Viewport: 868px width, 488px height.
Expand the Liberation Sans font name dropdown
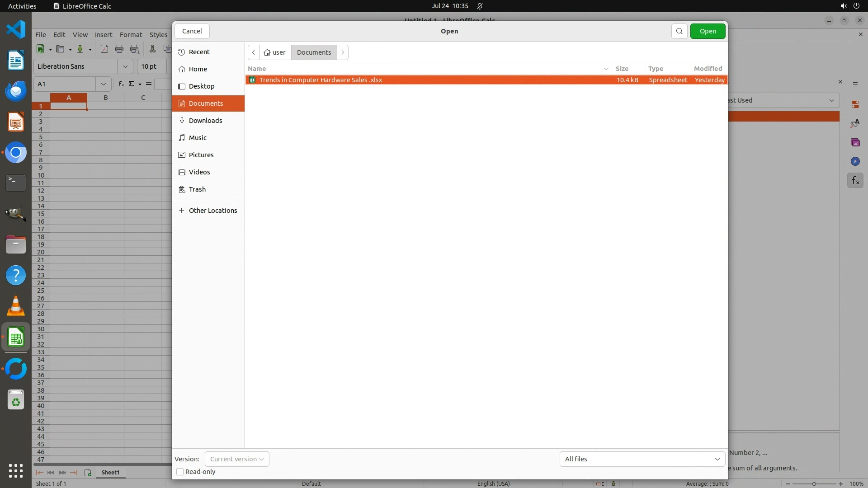[x=125, y=66]
